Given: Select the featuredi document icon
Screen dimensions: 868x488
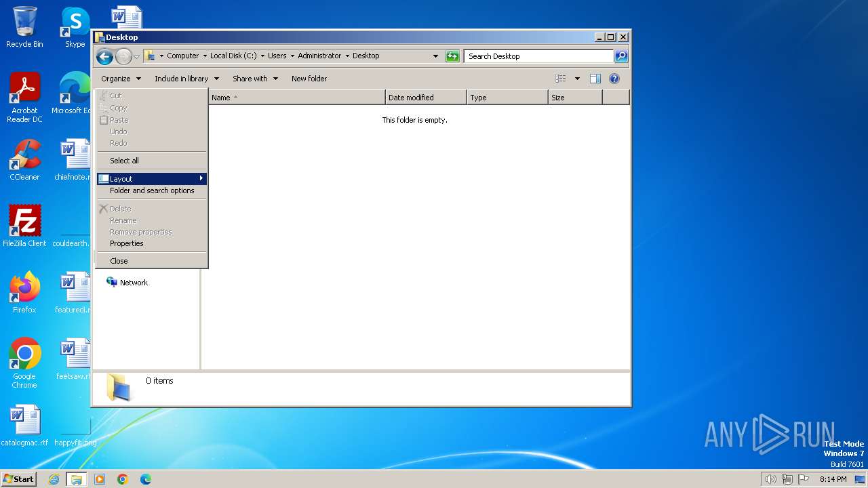Looking at the screenshot, I should [73, 293].
